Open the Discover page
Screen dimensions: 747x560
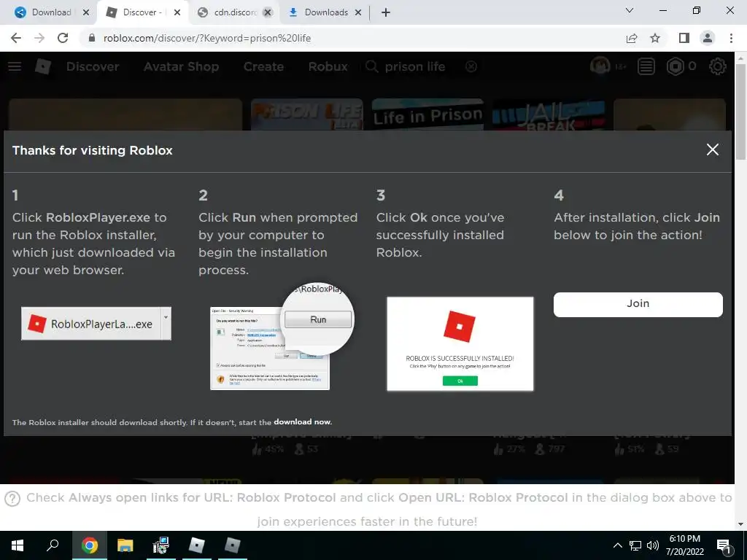[93, 66]
